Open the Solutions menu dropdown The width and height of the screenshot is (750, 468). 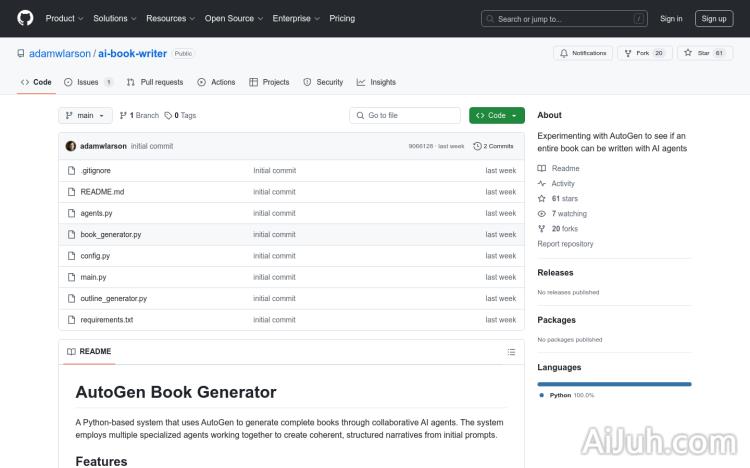[x=114, y=18]
